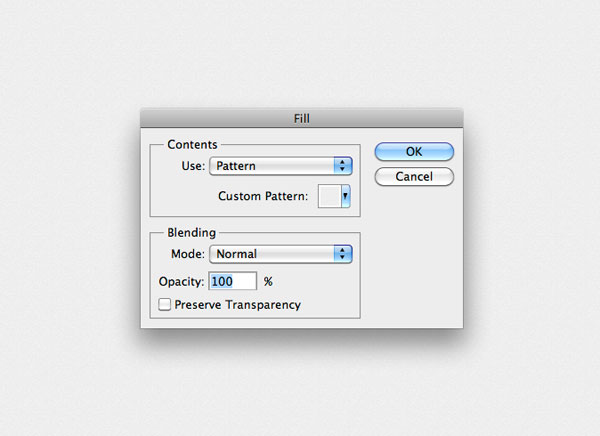Click the Mode dropdown stepper arrows

coord(342,254)
